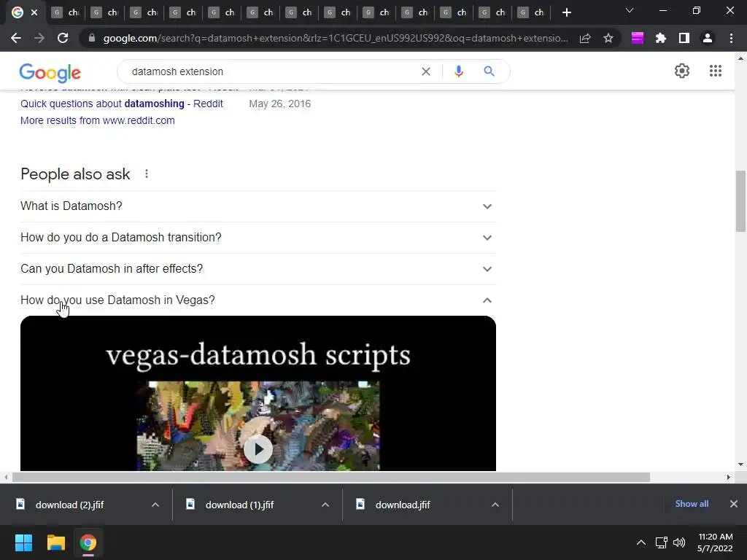Open Chrome's three-dot menu
The height and width of the screenshot is (560, 747).
click(x=731, y=38)
